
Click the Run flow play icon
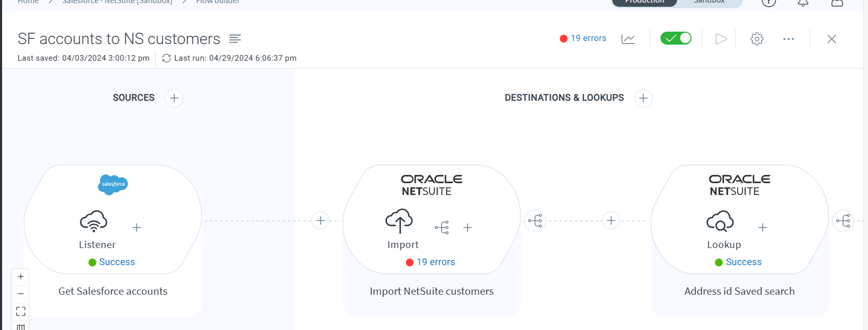[x=721, y=39]
